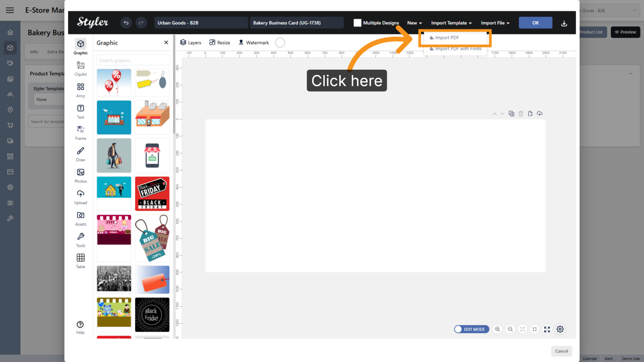
Task: Click the Resize tool
Action: coord(220,43)
